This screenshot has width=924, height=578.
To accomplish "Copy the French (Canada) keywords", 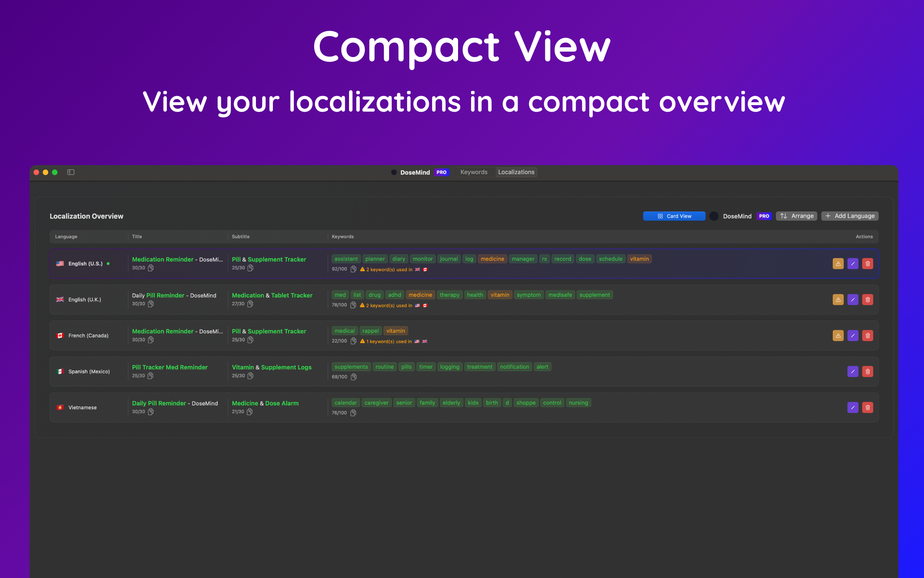I will coord(354,341).
